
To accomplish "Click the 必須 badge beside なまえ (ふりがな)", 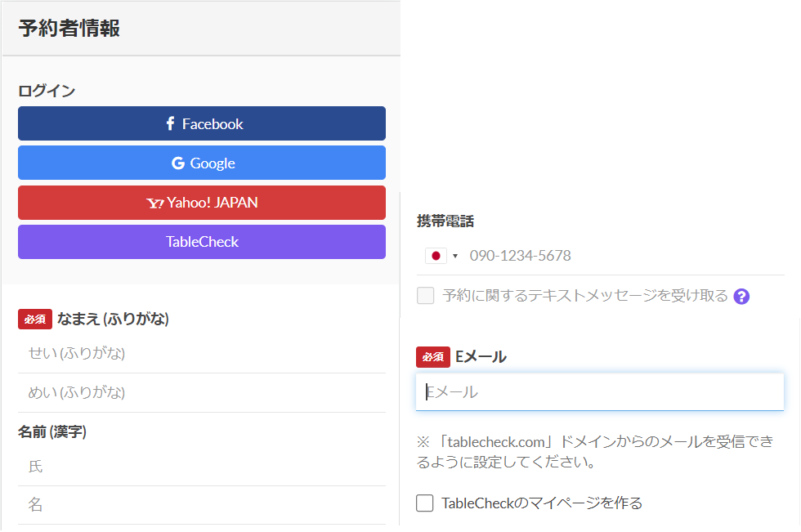I will [35, 319].
